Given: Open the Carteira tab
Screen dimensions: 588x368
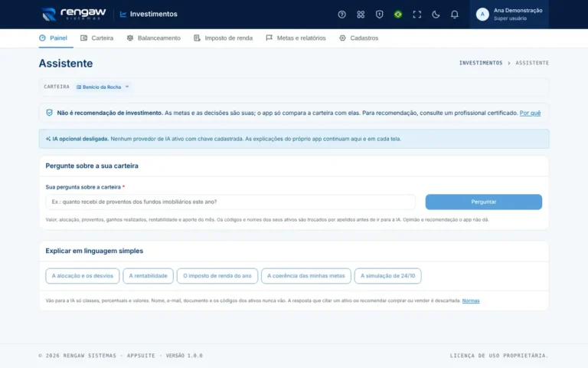Looking at the screenshot, I should [96, 38].
